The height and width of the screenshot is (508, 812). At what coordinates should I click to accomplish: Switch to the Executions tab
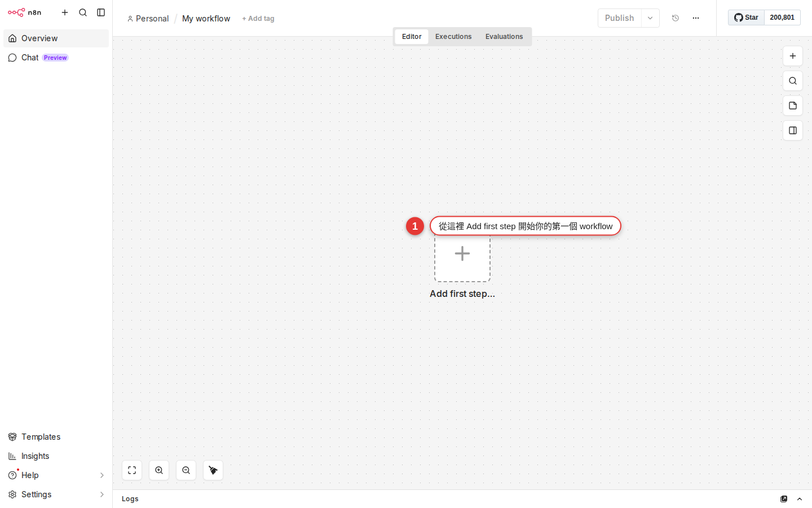(453, 37)
